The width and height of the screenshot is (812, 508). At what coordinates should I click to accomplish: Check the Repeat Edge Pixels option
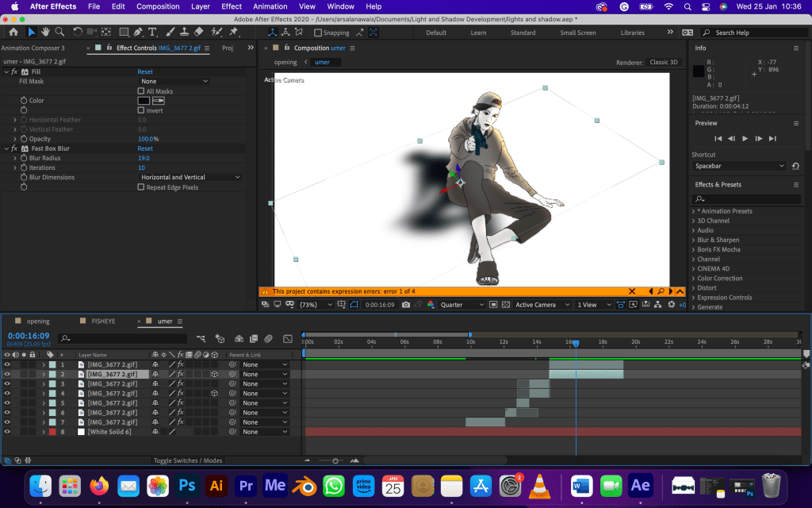point(141,187)
